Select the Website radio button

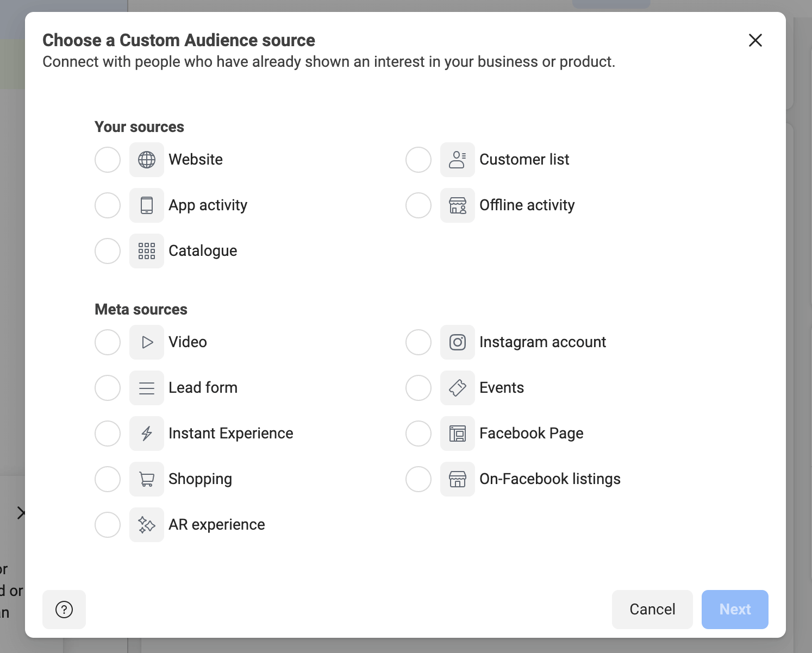pyautogui.click(x=107, y=159)
